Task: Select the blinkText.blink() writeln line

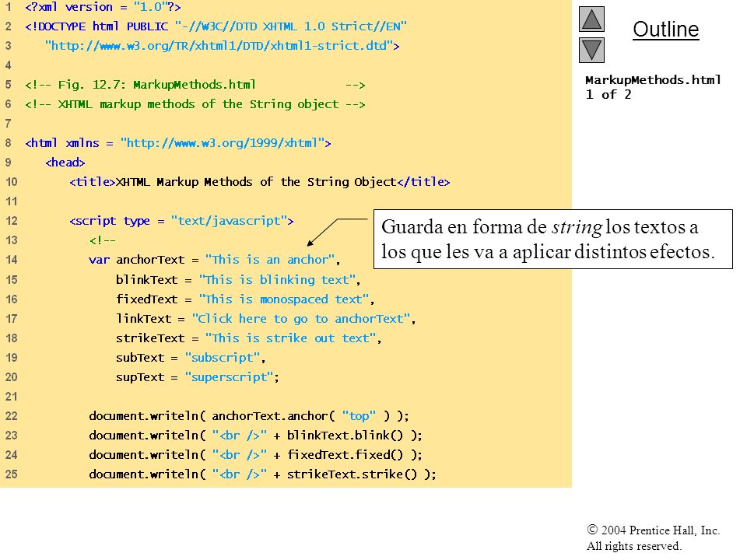Action: pyautogui.click(x=255, y=436)
